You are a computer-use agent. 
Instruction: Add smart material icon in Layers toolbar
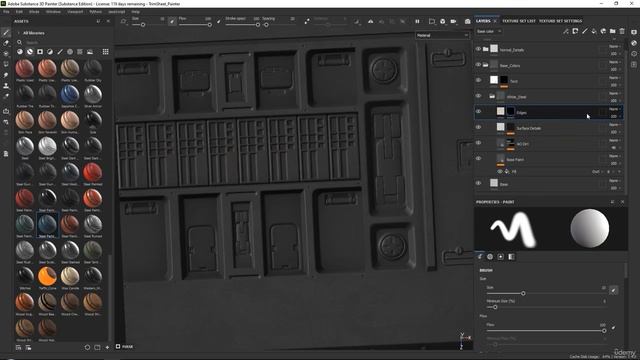(x=603, y=31)
